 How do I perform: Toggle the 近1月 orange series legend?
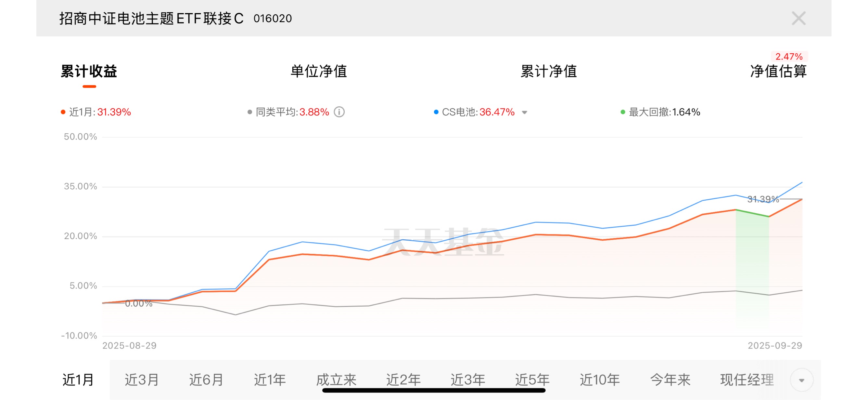(x=96, y=112)
